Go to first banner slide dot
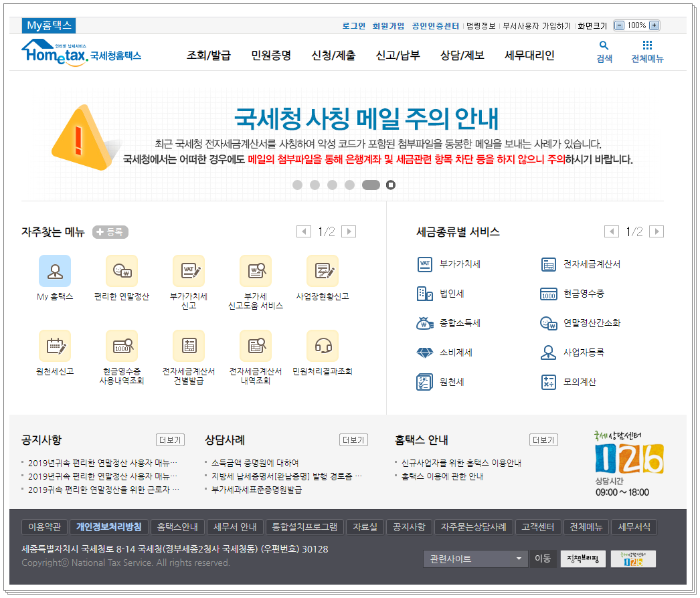The image size is (700, 598). (297, 185)
